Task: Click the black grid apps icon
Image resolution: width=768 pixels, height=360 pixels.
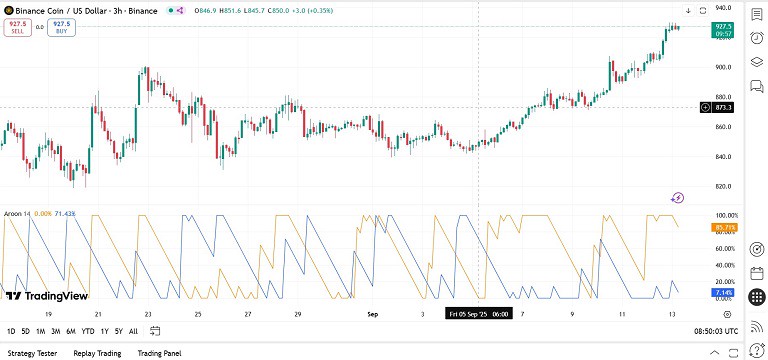Action: [x=757, y=297]
